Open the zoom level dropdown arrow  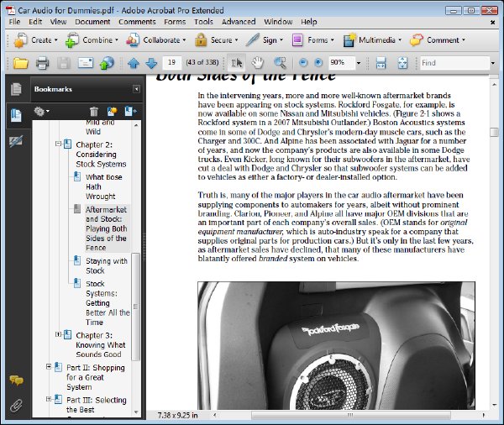(359, 63)
